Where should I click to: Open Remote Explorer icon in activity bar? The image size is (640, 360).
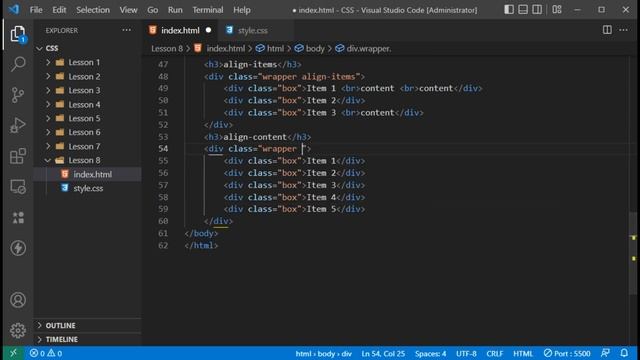point(18,187)
